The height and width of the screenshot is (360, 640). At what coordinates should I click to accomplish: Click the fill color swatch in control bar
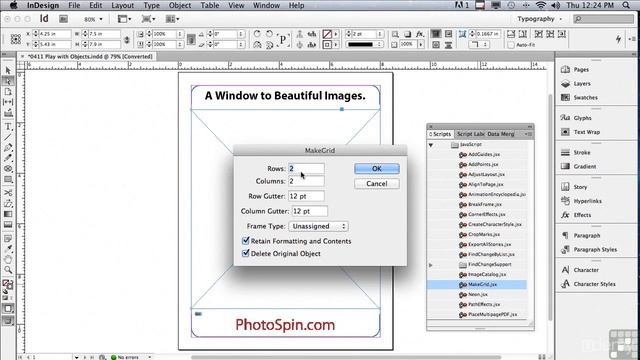pyautogui.click(x=327, y=34)
